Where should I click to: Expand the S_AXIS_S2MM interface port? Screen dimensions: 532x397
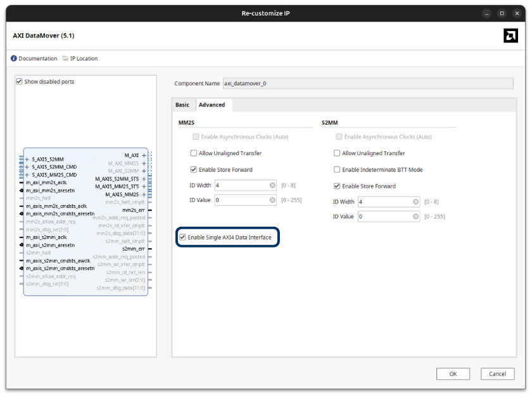[x=26, y=159]
